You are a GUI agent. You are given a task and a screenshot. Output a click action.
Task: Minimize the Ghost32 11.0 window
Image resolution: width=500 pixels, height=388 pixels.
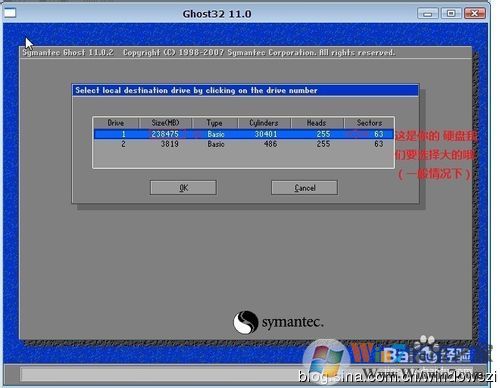[x=428, y=14]
